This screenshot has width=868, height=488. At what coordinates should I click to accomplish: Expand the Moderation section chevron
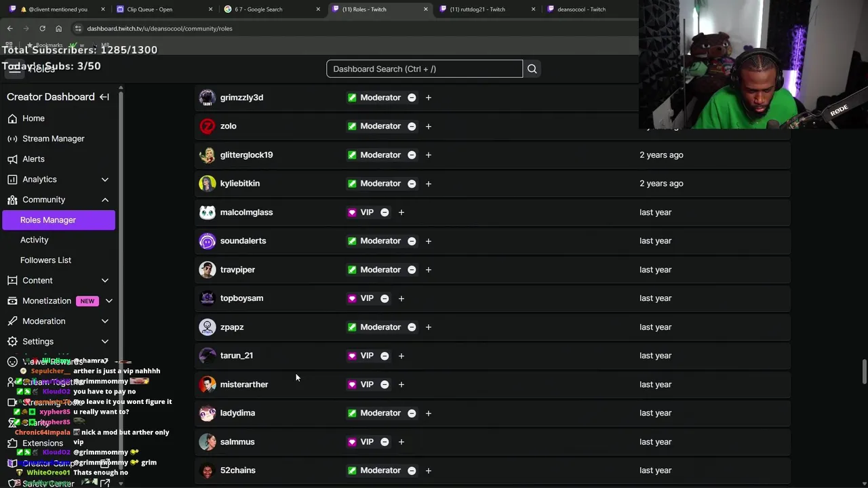tap(105, 321)
